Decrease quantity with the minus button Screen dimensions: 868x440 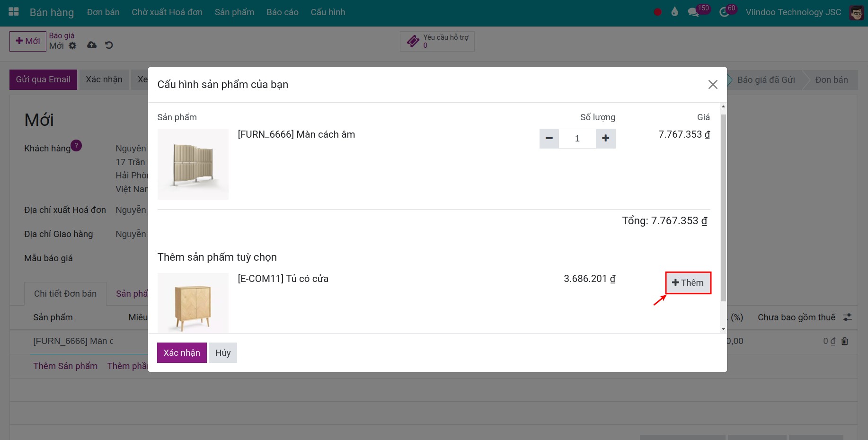coord(549,139)
